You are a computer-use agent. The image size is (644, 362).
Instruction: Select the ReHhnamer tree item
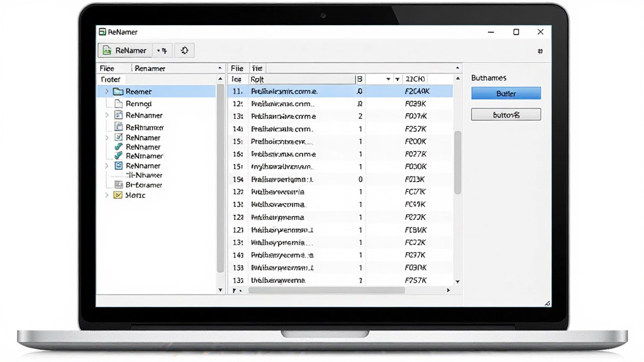[x=145, y=127]
